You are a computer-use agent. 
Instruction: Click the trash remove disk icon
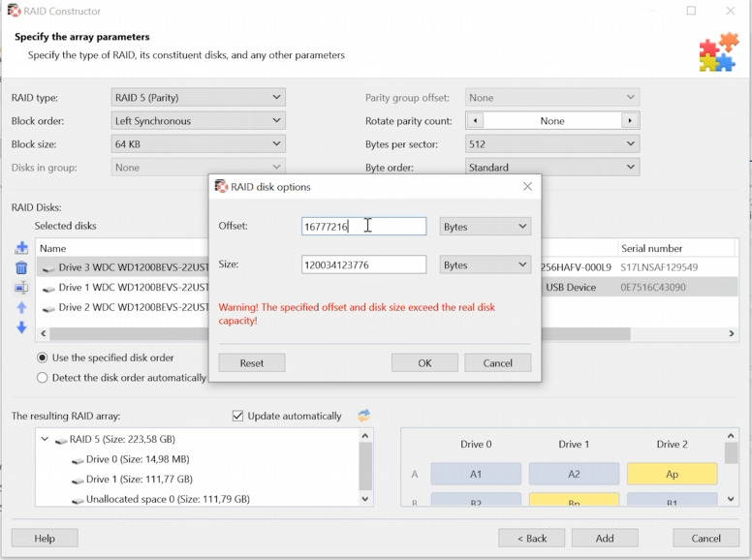21,267
